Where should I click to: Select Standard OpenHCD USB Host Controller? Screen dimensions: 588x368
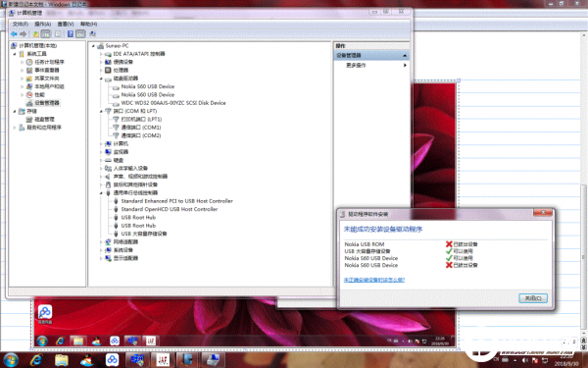[x=170, y=209]
